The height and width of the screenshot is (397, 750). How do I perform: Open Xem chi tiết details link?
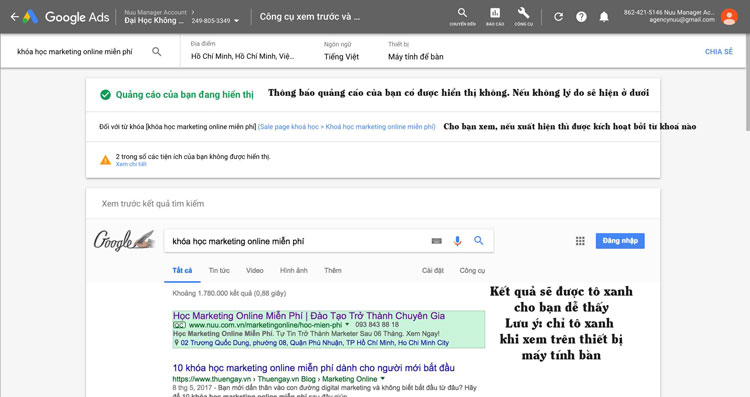[x=131, y=164]
